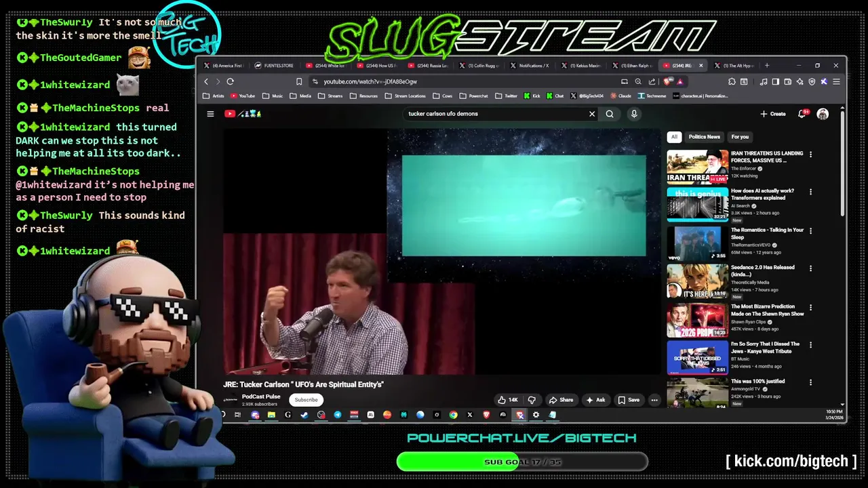Open Telegram from the taskbar

[338, 415]
